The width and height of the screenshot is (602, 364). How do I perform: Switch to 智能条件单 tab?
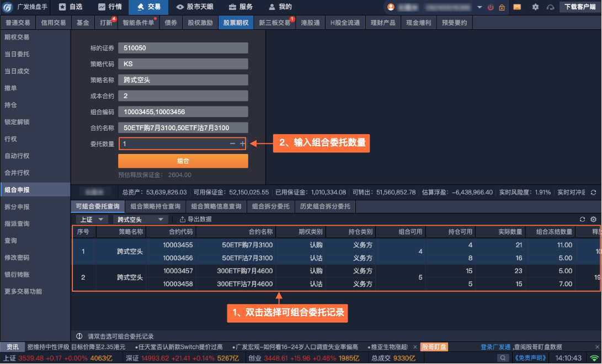pos(138,23)
